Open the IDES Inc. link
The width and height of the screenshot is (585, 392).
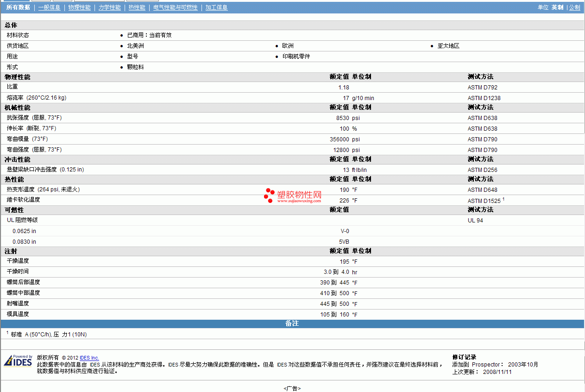(89, 358)
